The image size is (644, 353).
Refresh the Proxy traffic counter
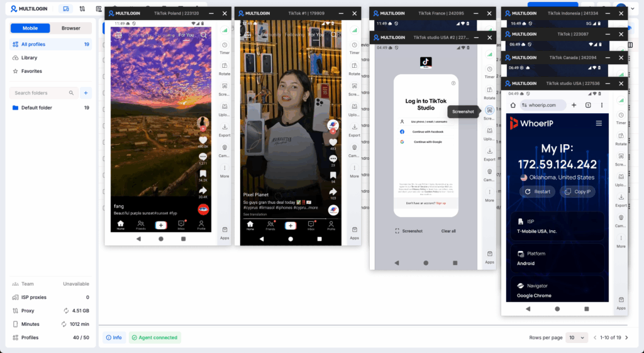66,311
